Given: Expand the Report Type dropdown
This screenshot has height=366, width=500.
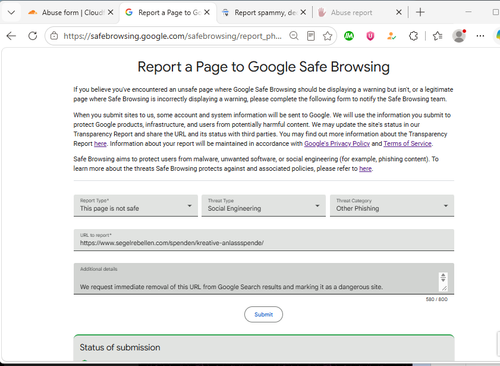Looking at the screenshot, I should [x=136, y=206].
